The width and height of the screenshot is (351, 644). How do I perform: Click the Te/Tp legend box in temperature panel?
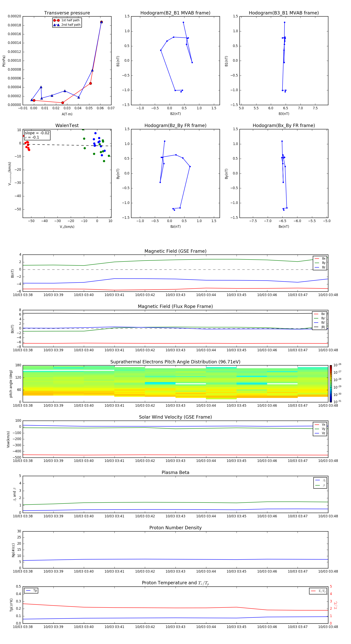[318, 591]
